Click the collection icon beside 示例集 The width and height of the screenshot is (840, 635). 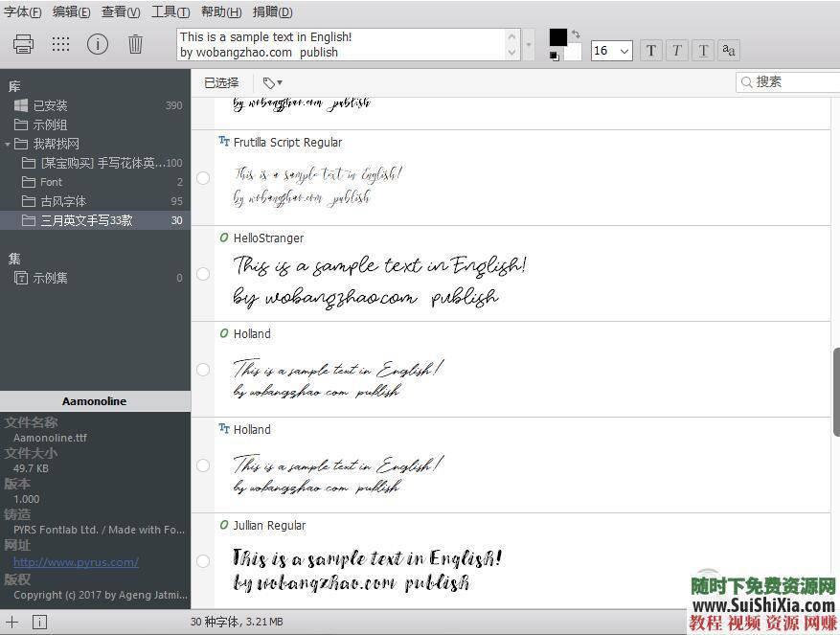(21, 278)
